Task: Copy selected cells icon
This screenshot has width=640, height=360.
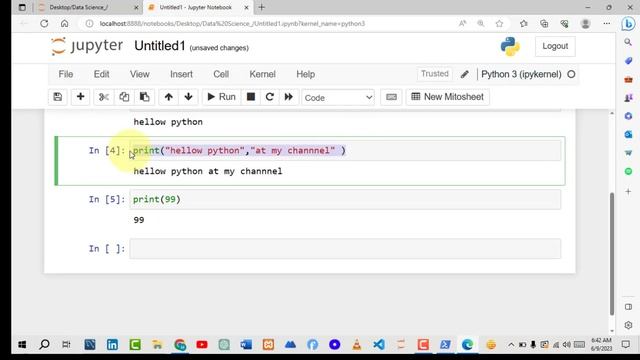Action: pos(124,97)
